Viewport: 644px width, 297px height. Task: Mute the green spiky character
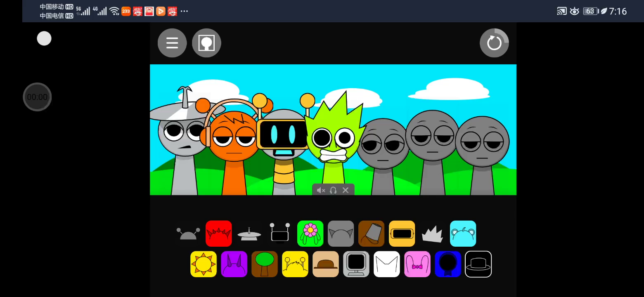321,190
